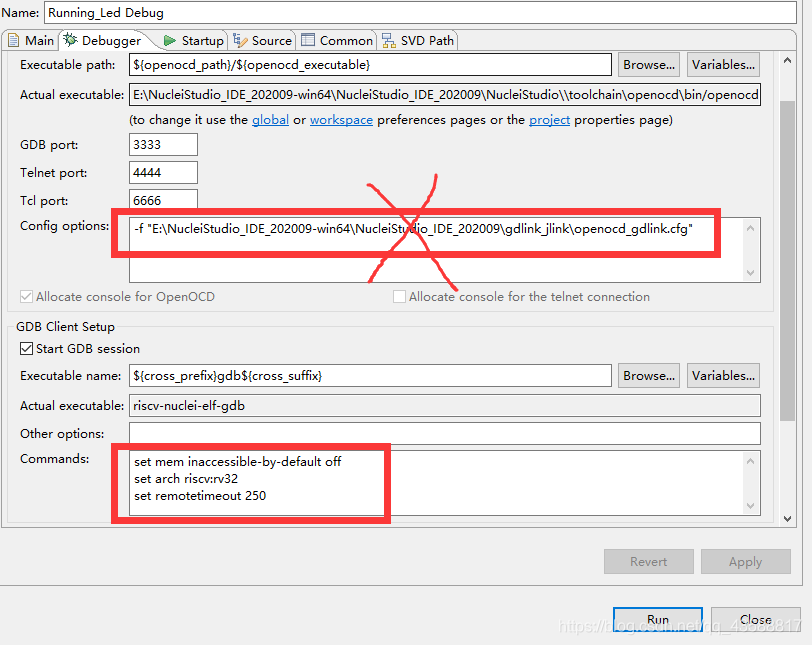Open the SVD Path tab
The width and height of the screenshot is (812, 645).
[x=418, y=40]
